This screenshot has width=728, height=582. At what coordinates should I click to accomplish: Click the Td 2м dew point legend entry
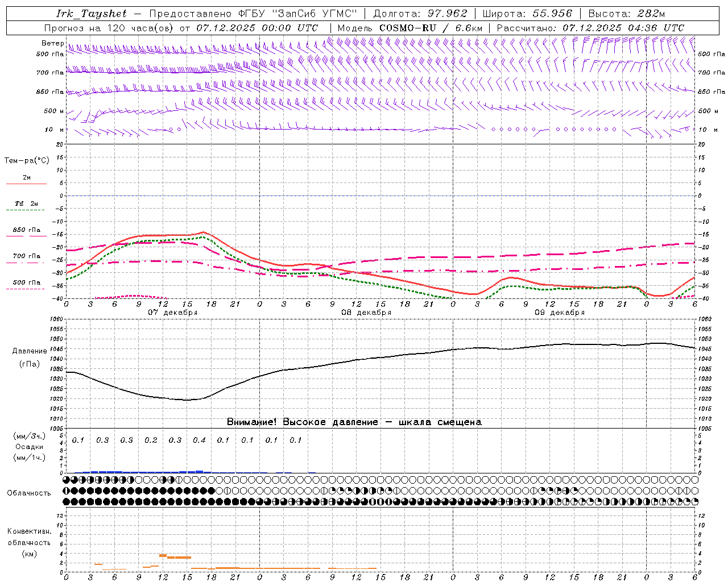[x=26, y=203]
